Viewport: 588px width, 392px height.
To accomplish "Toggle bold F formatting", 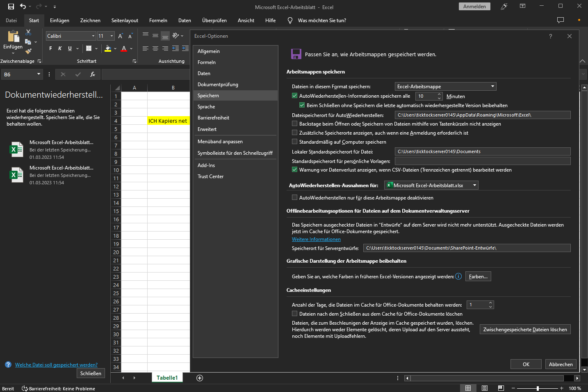I will click(x=50, y=48).
